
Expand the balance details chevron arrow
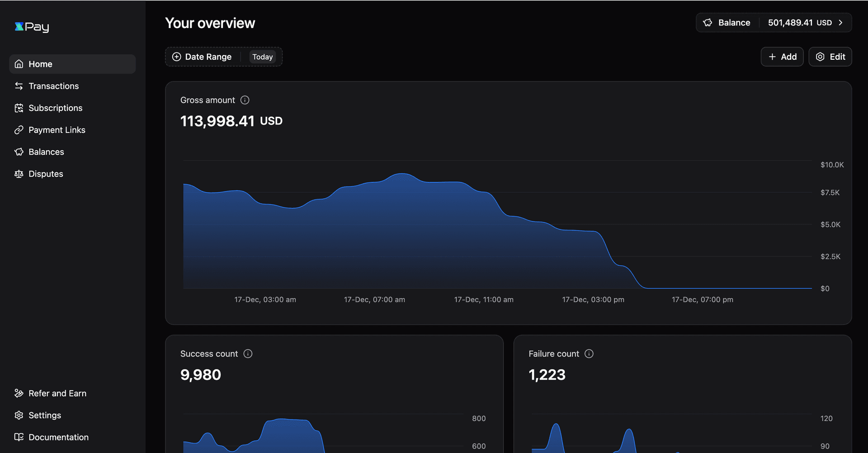click(841, 23)
